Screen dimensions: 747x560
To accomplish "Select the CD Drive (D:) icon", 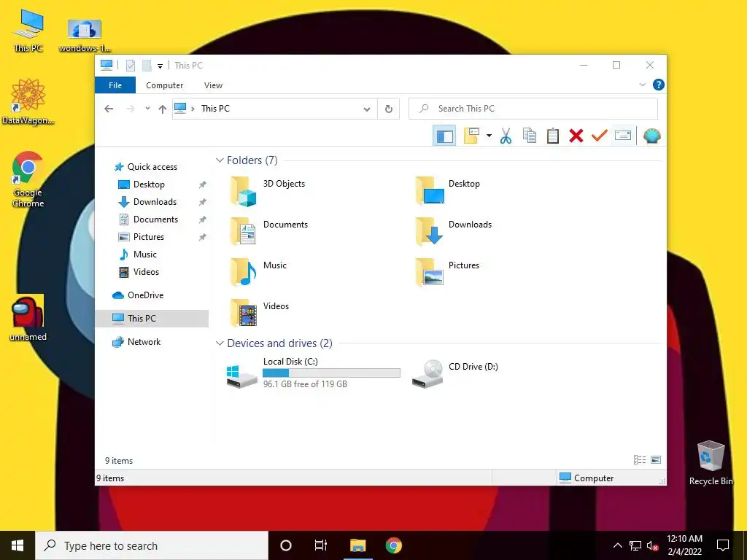I will click(x=427, y=374).
